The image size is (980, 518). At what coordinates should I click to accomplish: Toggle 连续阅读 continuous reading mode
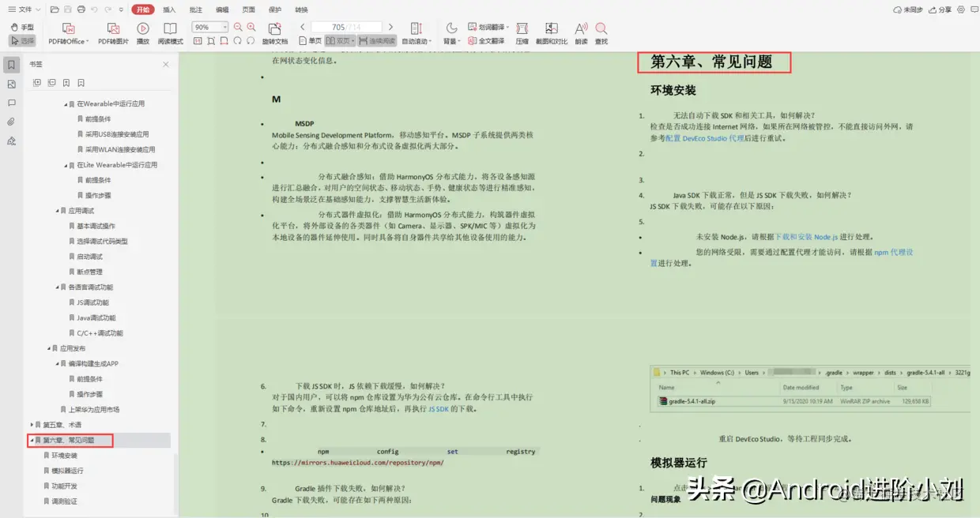coord(379,40)
